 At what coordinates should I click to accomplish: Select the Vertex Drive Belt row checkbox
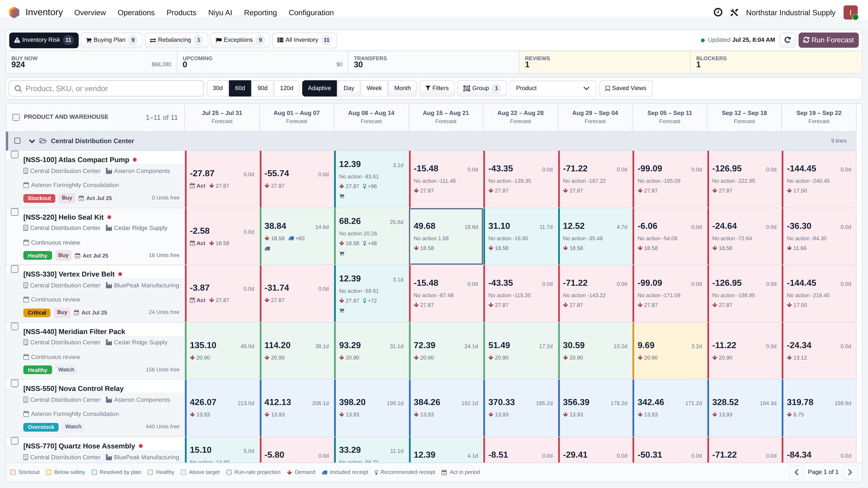click(15, 269)
